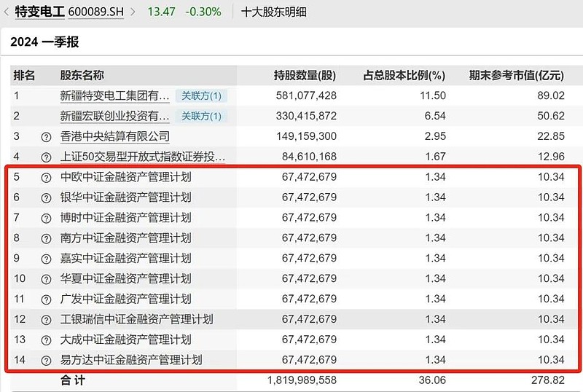Image resolution: width=583 pixels, height=392 pixels.
Task: Go to previous stock with left chevron
Action: pyautogui.click(x=6, y=12)
